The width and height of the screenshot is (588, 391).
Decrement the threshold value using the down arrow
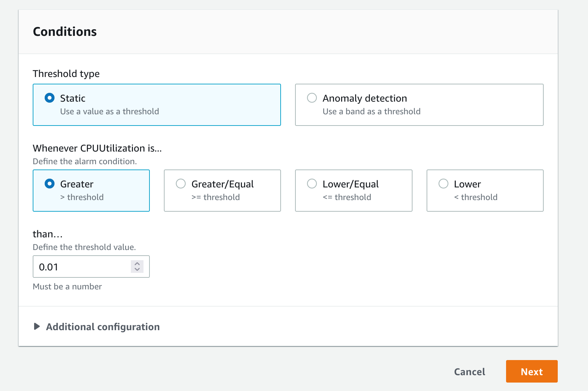click(137, 270)
